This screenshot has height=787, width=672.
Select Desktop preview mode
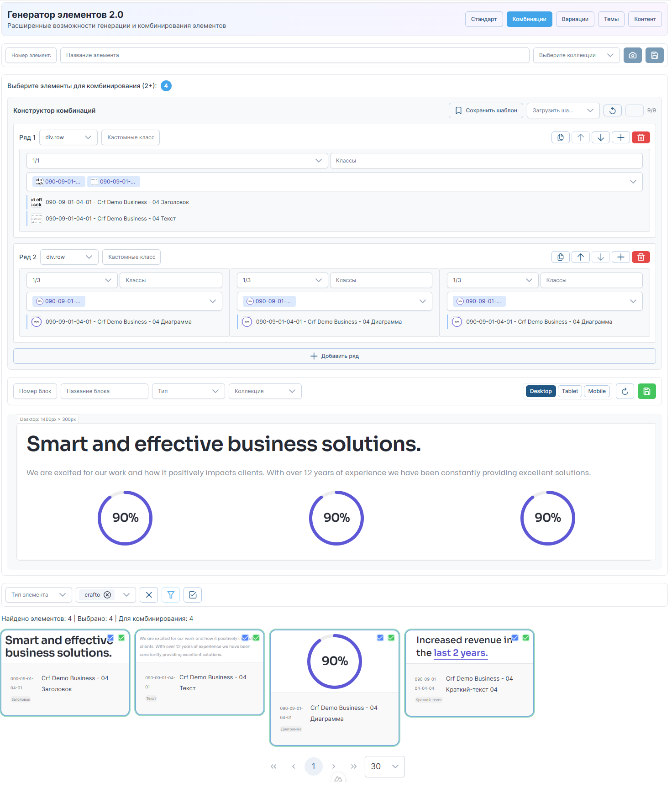(x=541, y=391)
